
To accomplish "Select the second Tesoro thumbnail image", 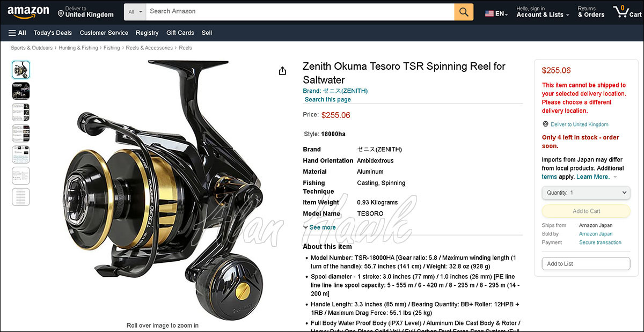I will coord(21,91).
